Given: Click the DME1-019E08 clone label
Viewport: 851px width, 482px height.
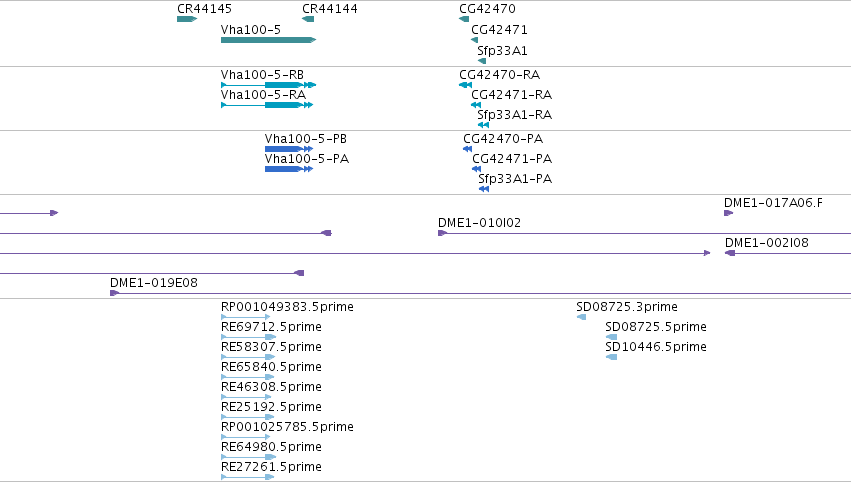Looking at the screenshot, I should 154,283.
